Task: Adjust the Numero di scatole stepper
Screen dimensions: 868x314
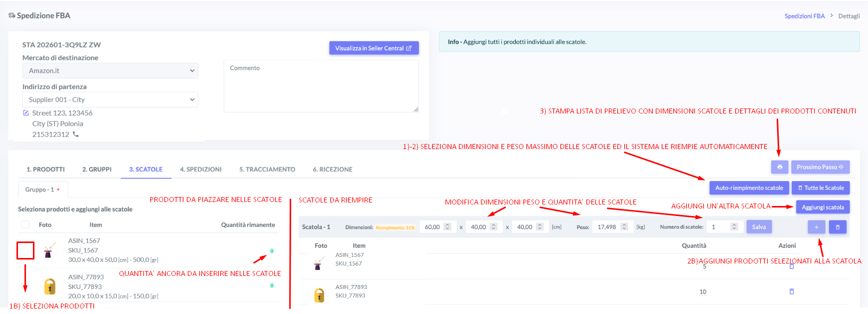Action: tap(734, 227)
